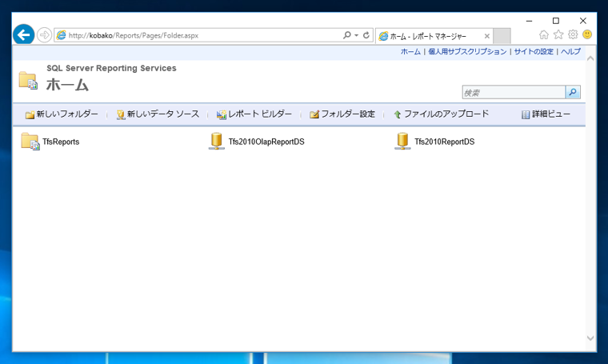
Task: Click the 詳細ビュー grid icon
Action: [x=526, y=114]
